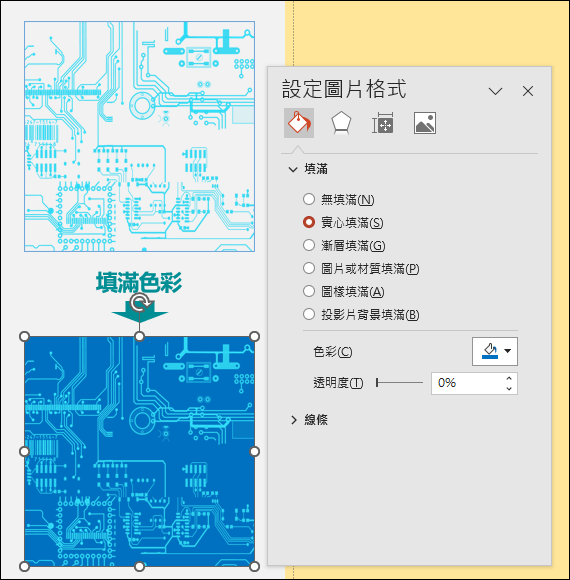
Task: Select 圖片或材質填滿(P) radio button
Action: pyautogui.click(x=309, y=268)
